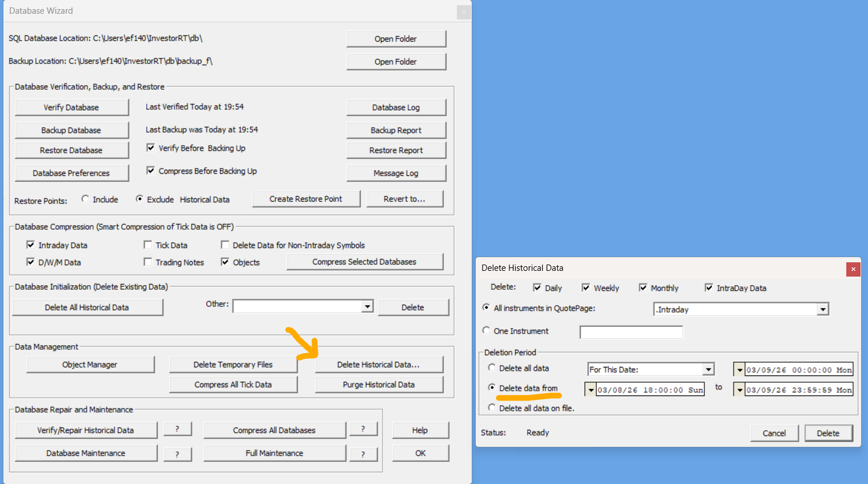Viewport: 868px width, 484px height.
Task: Expand the For This Date dropdown
Action: [708, 370]
